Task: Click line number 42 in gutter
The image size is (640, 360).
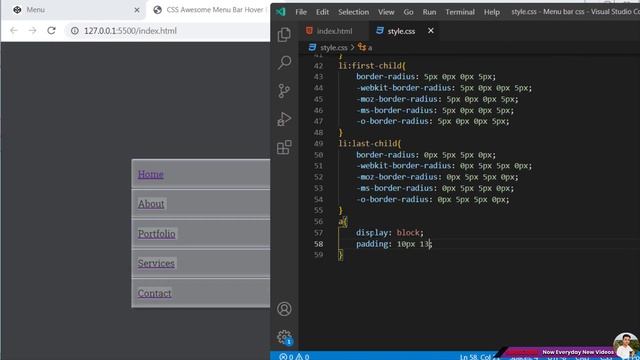Action: pos(318,66)
